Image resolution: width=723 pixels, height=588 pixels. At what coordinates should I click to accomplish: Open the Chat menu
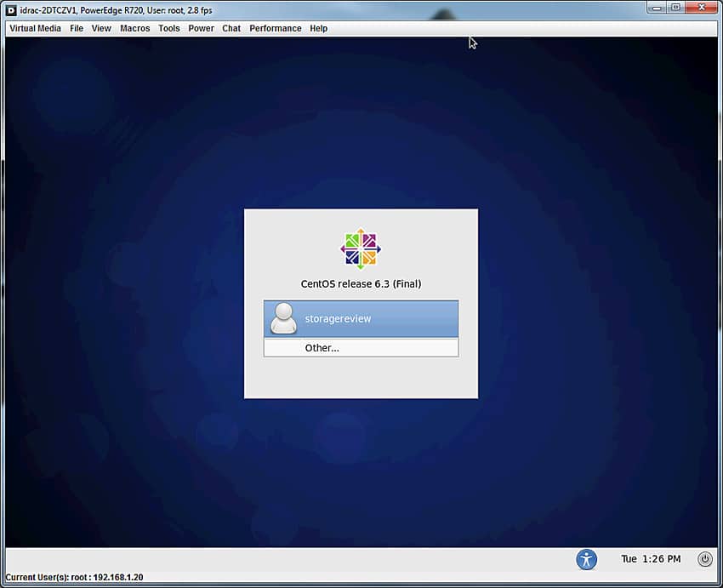click(231, 28)
